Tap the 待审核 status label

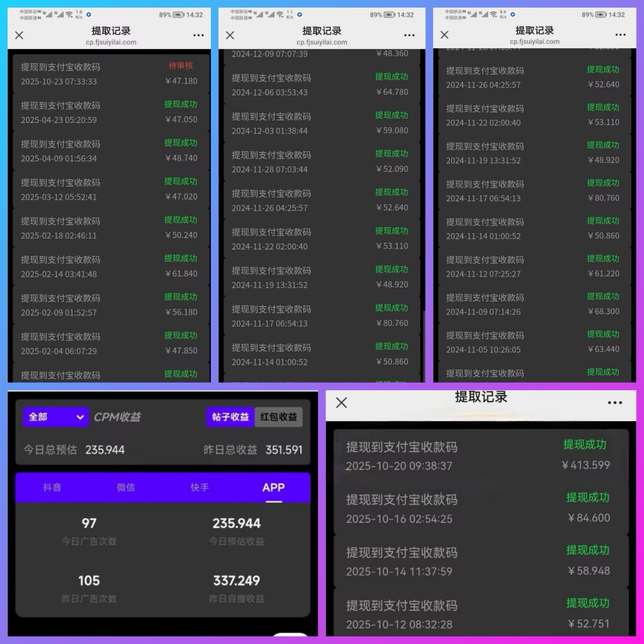[180, 66]
